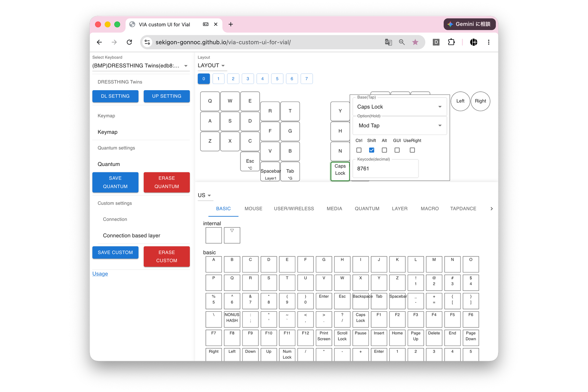This screenshot has width=588, height=392.
Task: Select the Caps Lock key on layout
Action: coord(340,171)
